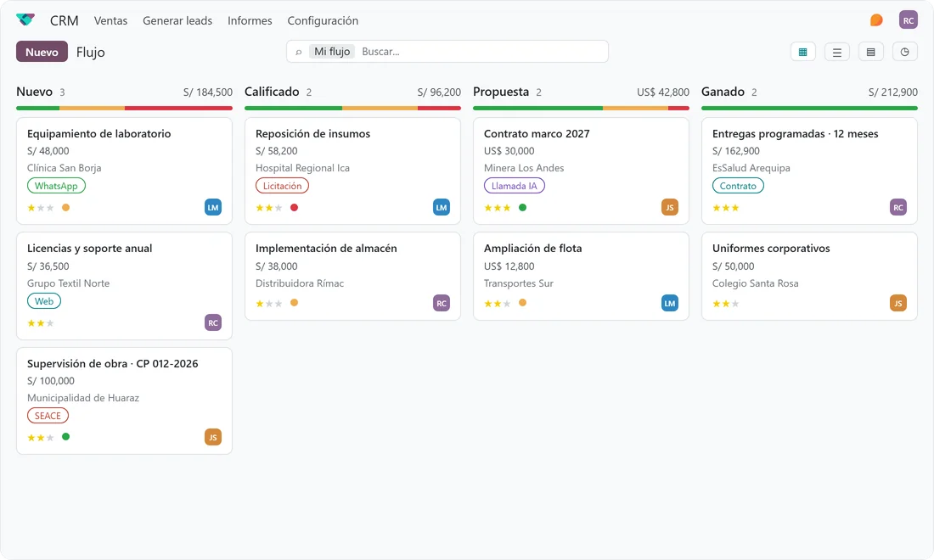Click red activity dot on Reposición de insumos
The width and height of the screenshot is (934, 560).
click(294, 207)
